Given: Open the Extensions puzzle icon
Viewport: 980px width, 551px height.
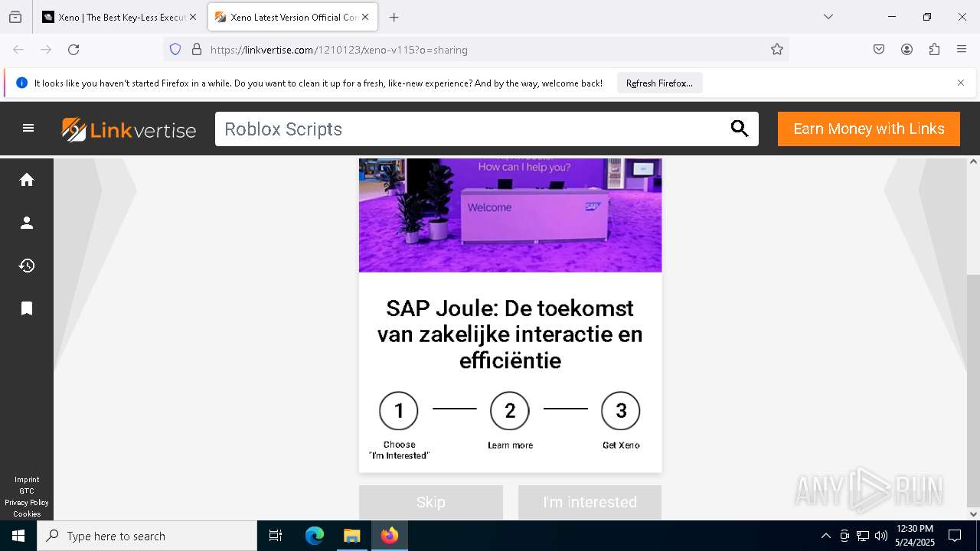Looking at the screenshot, I should pos(934,50).
